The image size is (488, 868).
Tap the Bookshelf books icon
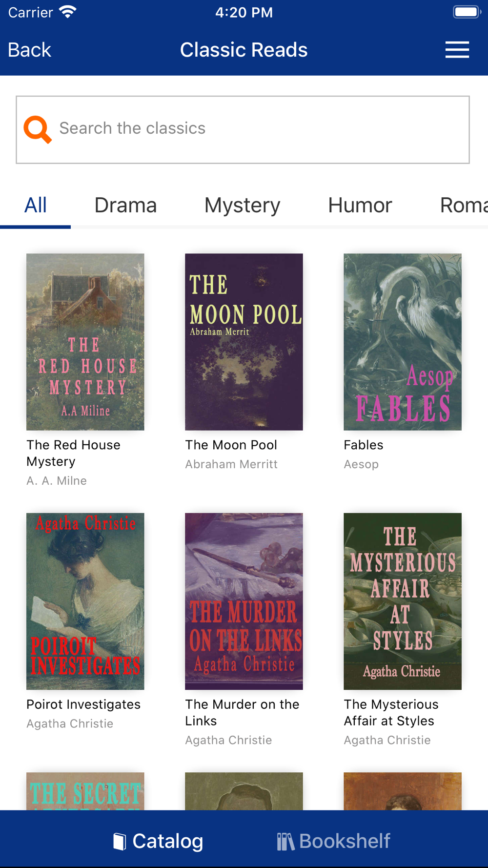tap(285, 841)
